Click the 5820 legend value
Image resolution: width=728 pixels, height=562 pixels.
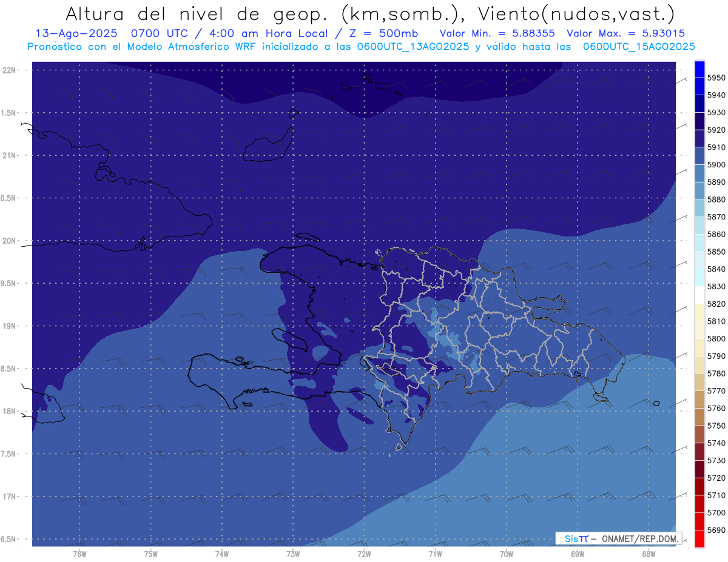[x=716, y=304]
